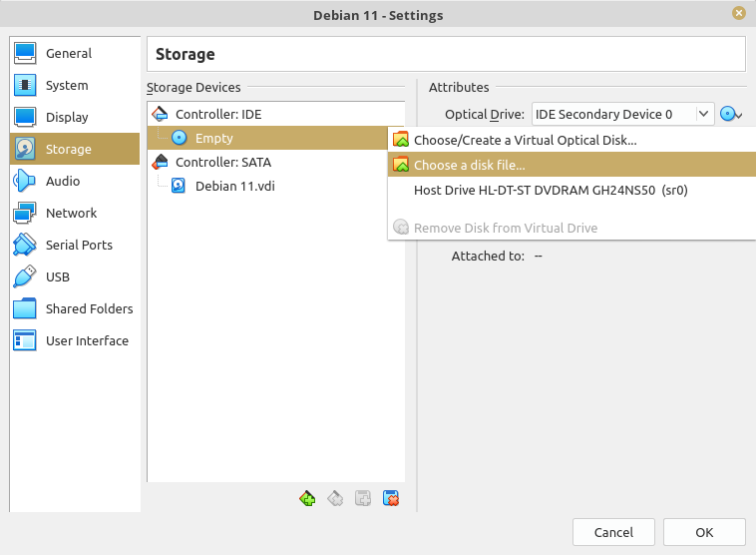Screen dimensions: 756x555
Task: Select the Controller: SATA label
Action: click(223, 162)
